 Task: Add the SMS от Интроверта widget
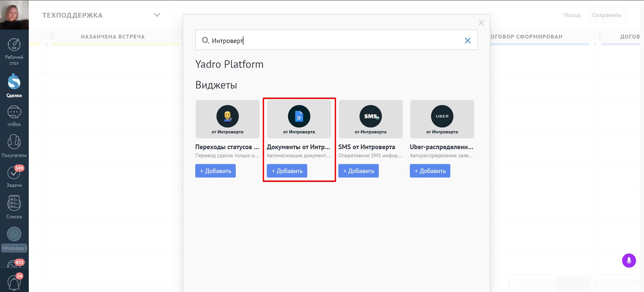pos(358,171)
